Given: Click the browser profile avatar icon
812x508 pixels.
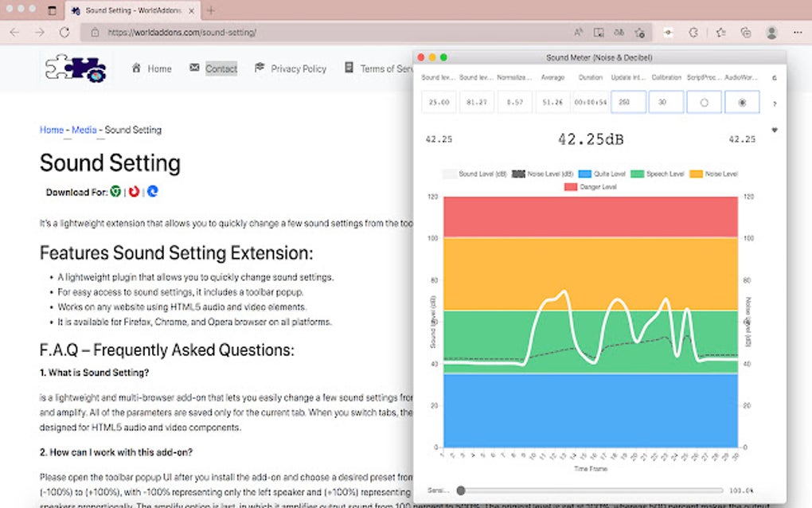Looking at the screenshot, I should coord(770,33).
